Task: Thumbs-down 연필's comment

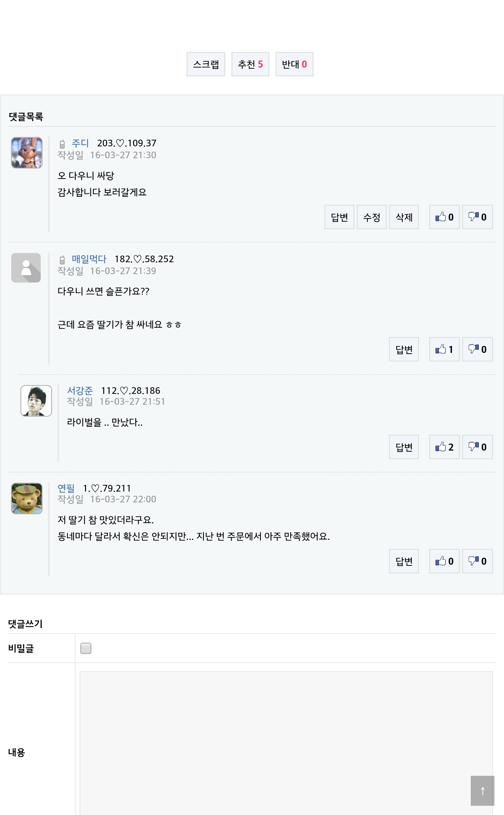Action: tap(477, 561)
